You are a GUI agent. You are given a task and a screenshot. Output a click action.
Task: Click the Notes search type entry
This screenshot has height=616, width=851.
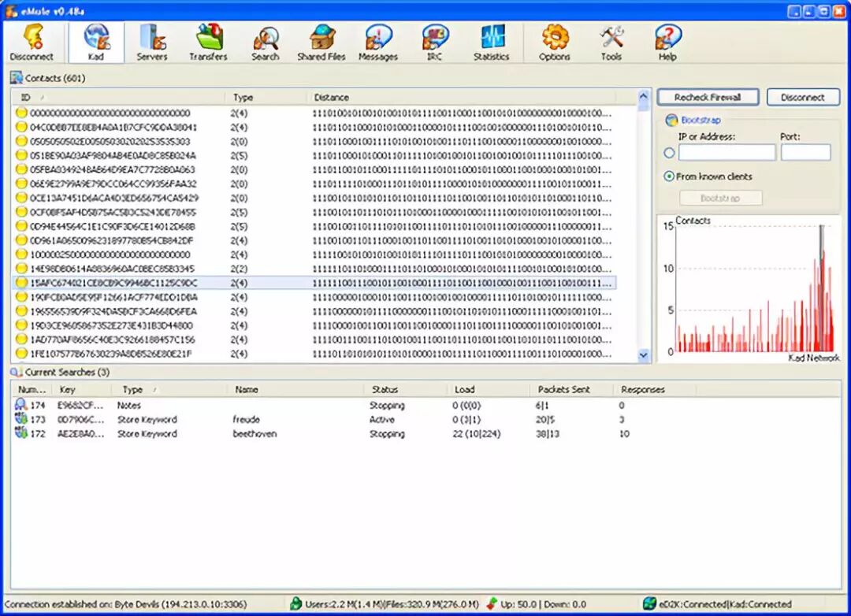128,405
